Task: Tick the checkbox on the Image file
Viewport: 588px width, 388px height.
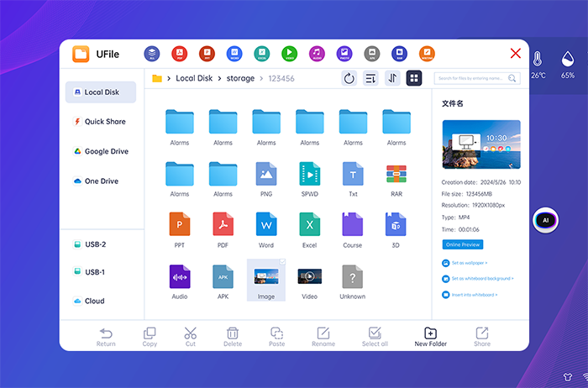Action: click(282, 263)
